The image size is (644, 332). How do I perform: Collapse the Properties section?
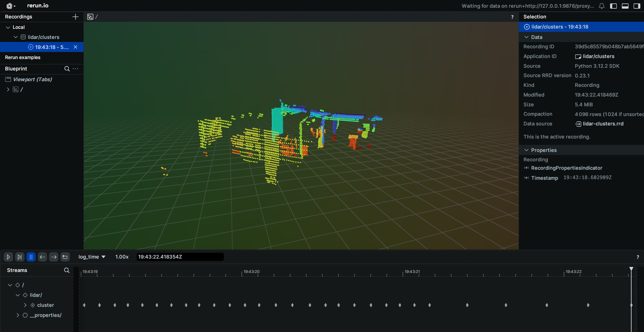coord(527,150)
